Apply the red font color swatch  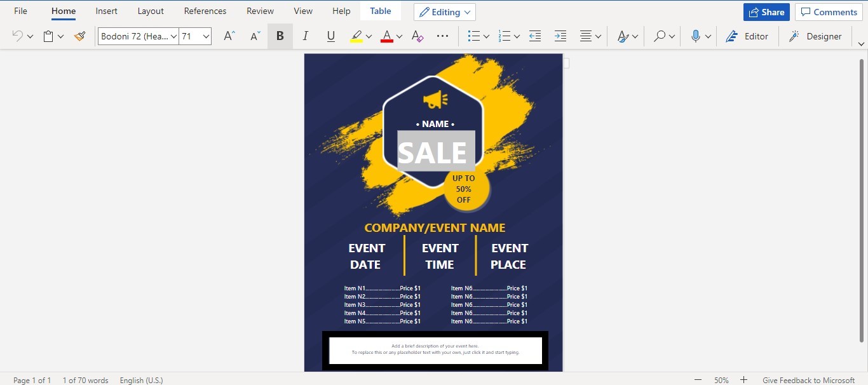click(386, 36)
